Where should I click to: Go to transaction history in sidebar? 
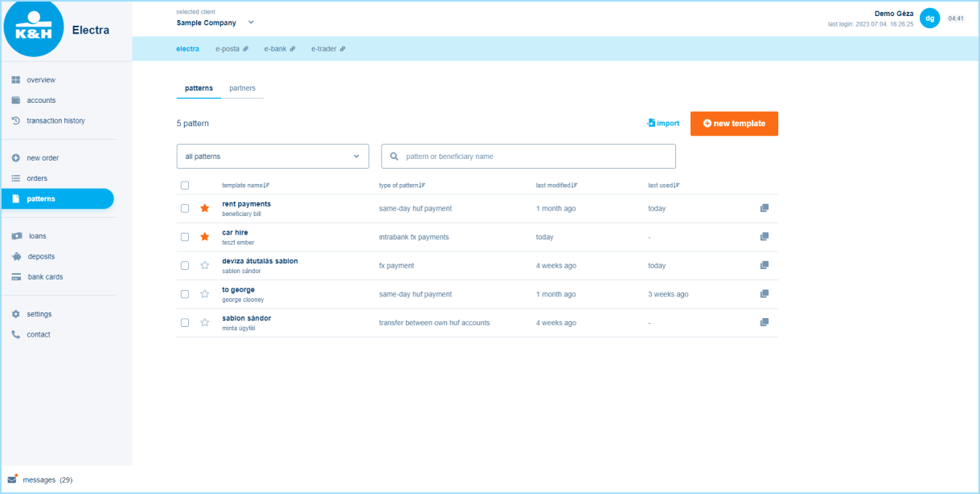pyautogui.click(x=55, y=120)
